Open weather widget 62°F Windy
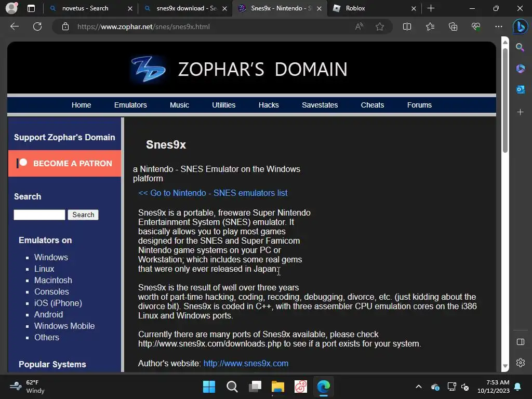 coord(27,387)
